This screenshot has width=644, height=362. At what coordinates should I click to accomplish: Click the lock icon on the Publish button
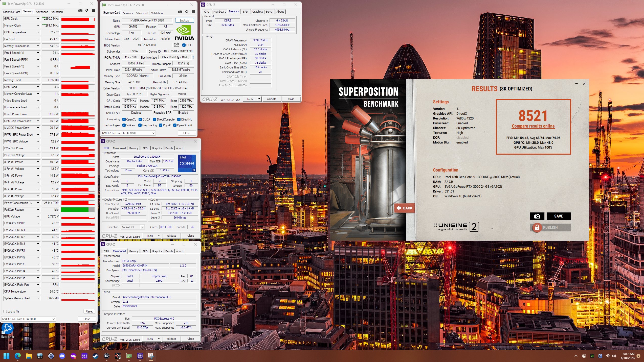click(x=537, y=228)
